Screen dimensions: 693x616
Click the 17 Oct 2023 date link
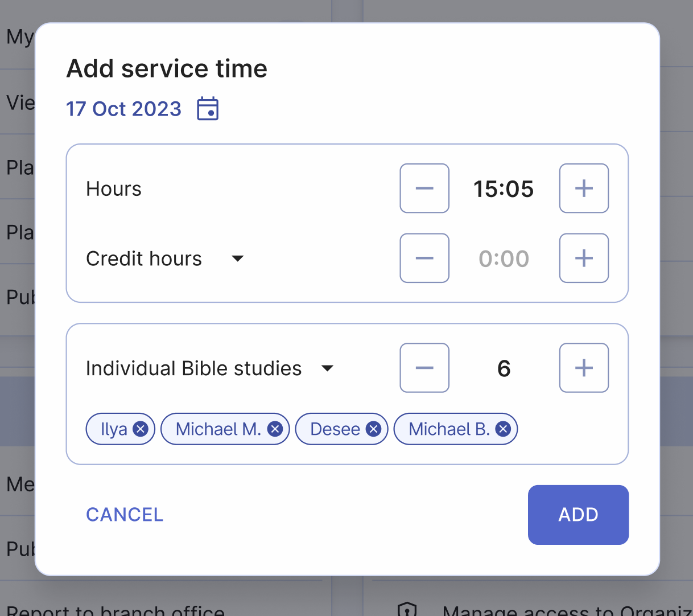point(123,109)
